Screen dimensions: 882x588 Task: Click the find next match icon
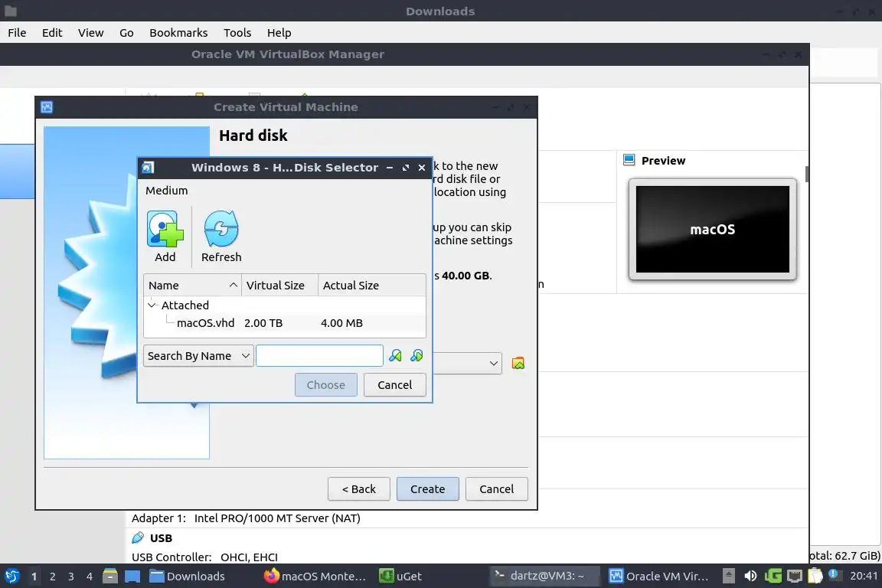tap(416, 355)
